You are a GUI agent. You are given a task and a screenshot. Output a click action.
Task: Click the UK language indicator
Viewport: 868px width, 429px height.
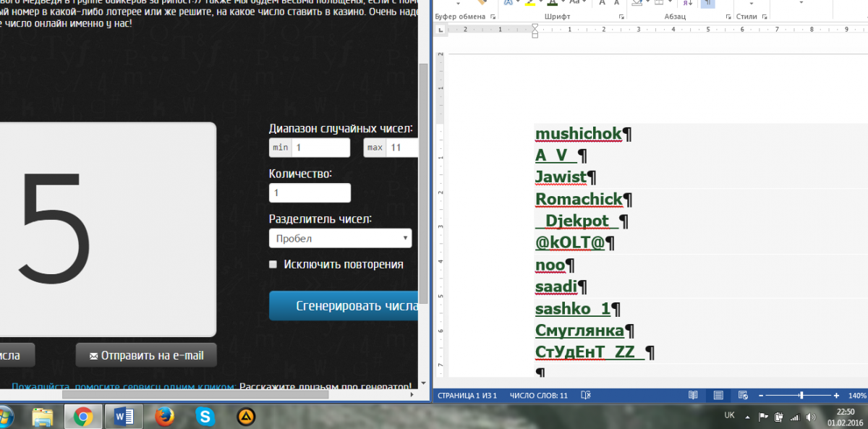coord(729,416)
